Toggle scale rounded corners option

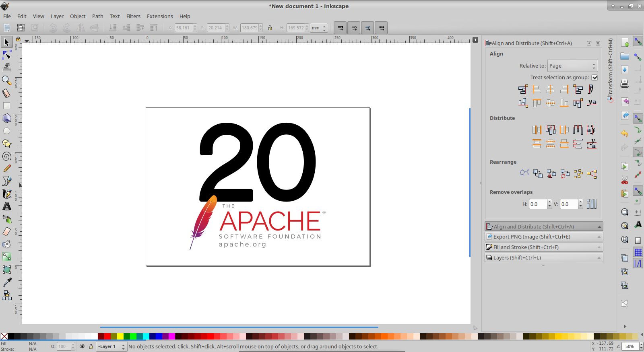354,28
